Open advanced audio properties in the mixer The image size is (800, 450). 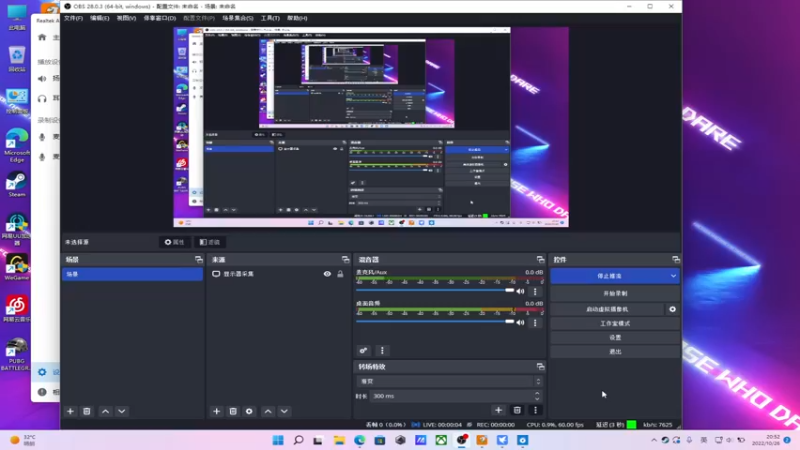tap(363, 351)
